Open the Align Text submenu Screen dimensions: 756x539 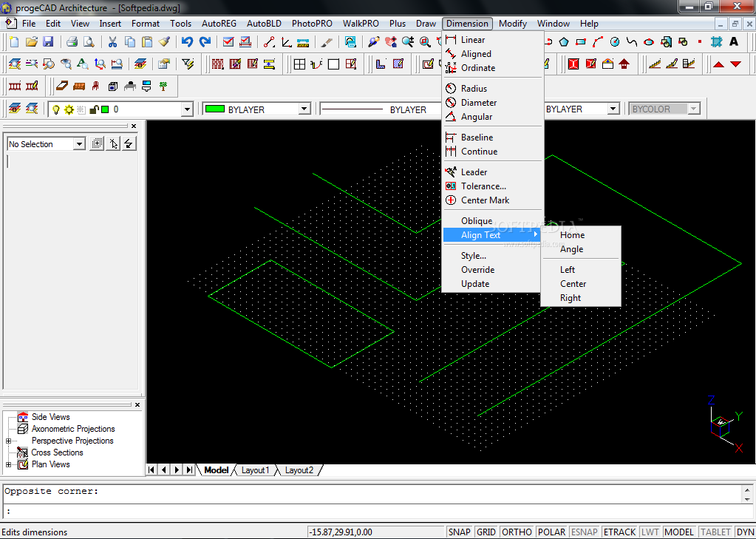(x=491, y=235)
